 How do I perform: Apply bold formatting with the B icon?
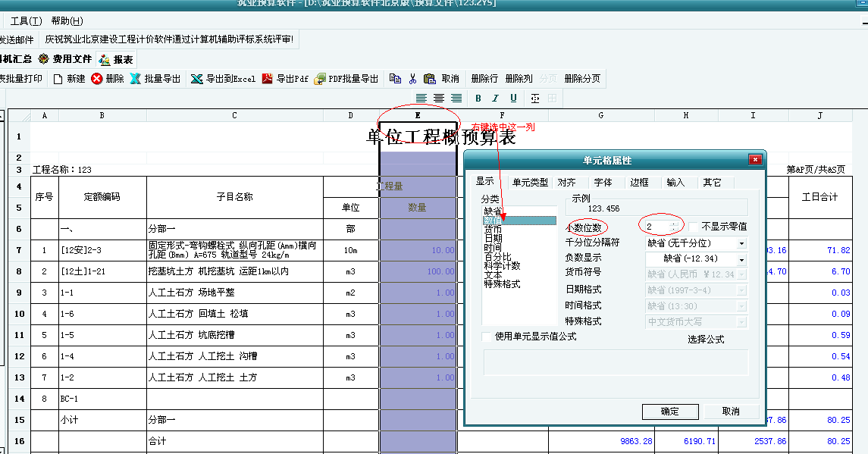coord(478,99)
